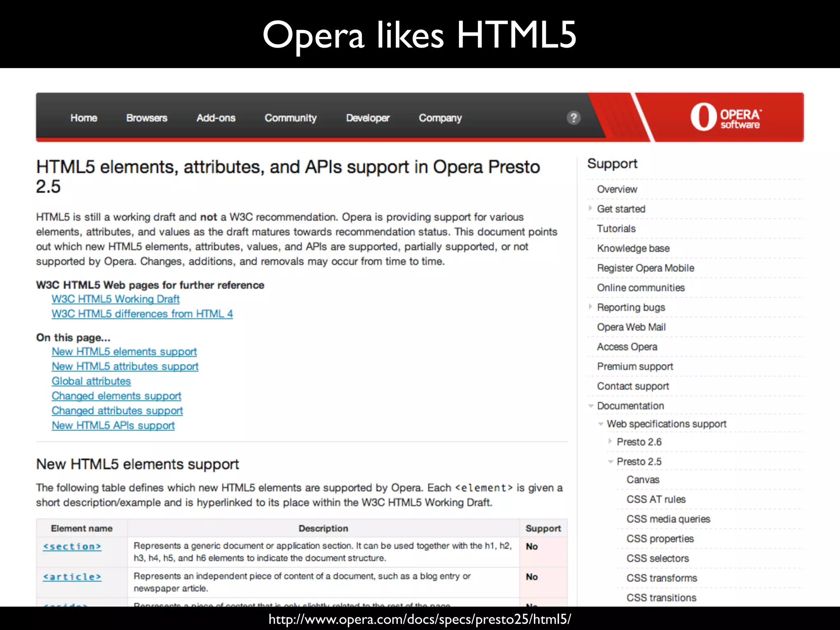
Task: Expand the Reporting bugs sidebar item
Action: (591, 307)
